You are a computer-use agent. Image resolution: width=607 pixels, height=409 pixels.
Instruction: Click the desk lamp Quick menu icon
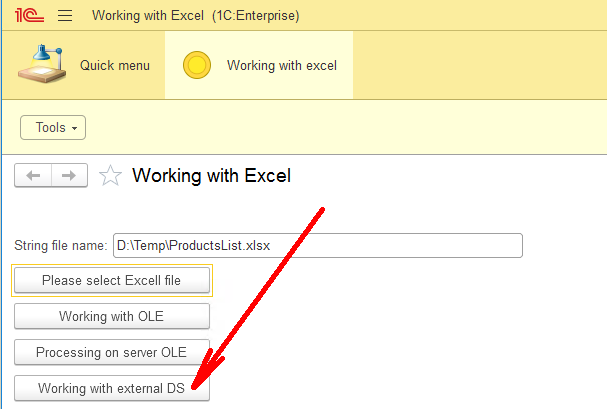click(42, 64)
